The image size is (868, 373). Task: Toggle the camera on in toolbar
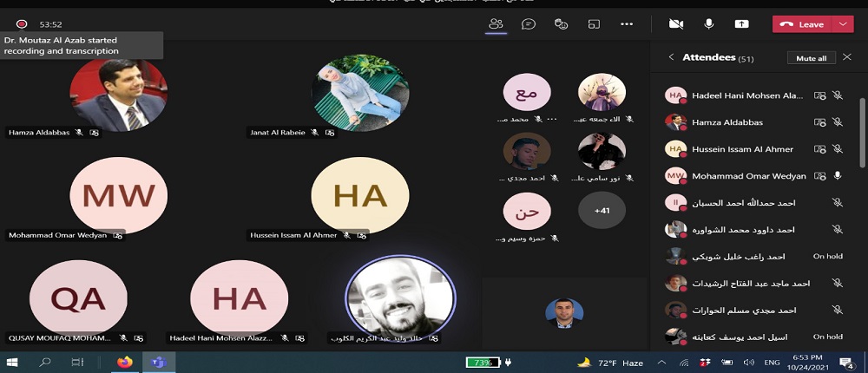coord(676,24)
